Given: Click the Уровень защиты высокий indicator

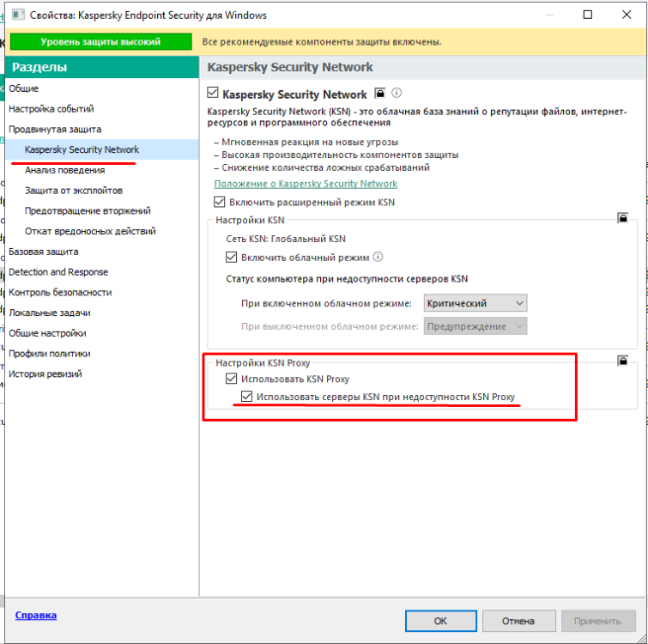Looking at the screenshot, I should (x=100, y=42).
